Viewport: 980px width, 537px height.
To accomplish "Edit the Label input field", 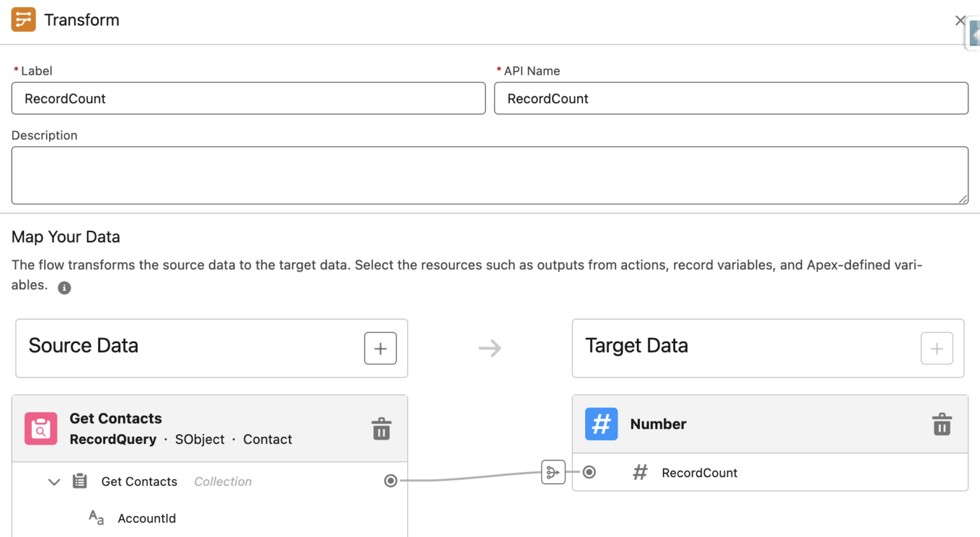I will click(x=248, y=98).
